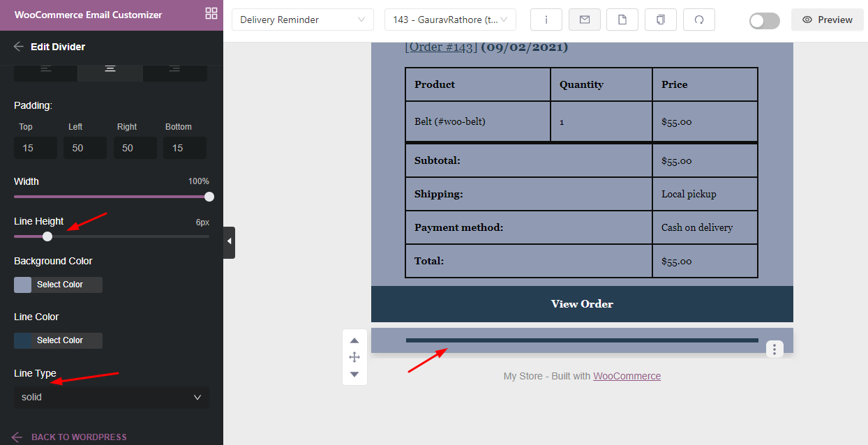Collapse the sidebar with the arrow handle
Viewport: 868px width, 445px height.
coord(229,242)
